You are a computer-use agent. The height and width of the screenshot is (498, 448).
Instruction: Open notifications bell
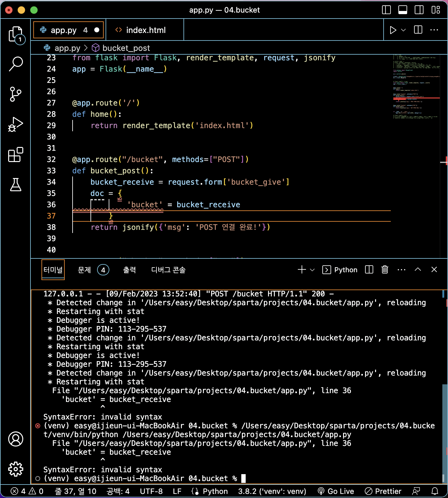point(435,491)
